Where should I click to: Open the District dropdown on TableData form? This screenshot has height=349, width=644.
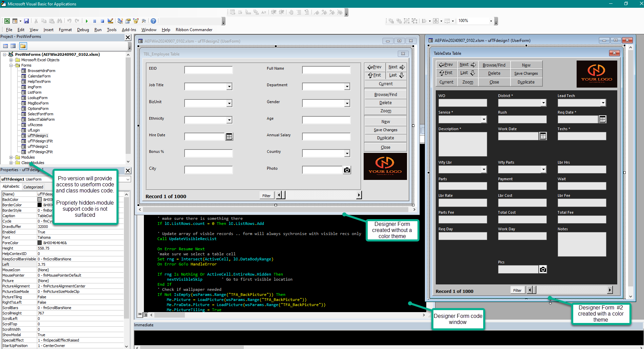point(543,102)
